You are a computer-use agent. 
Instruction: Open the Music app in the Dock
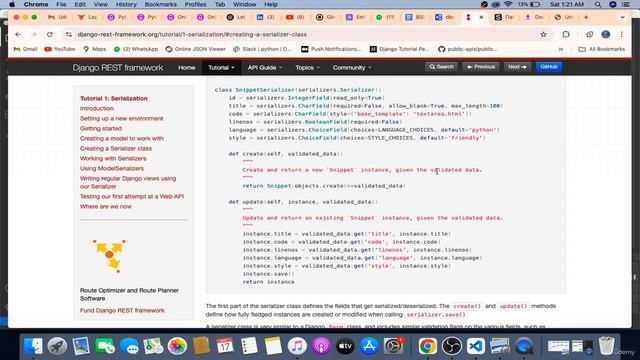pos(297,346)
